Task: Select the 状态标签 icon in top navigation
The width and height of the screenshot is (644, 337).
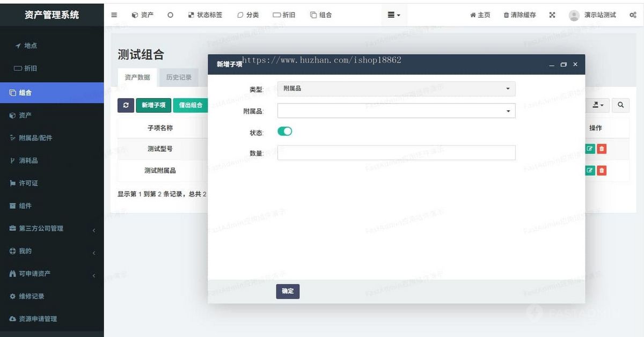Action: pyautogui.click(x=192, y=15)
